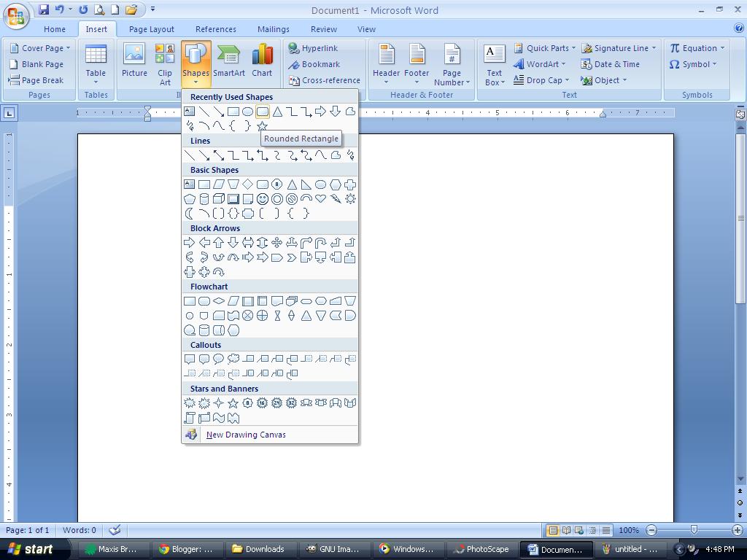
Task: Click the zoom slider handle
Action: pos(694,529)
